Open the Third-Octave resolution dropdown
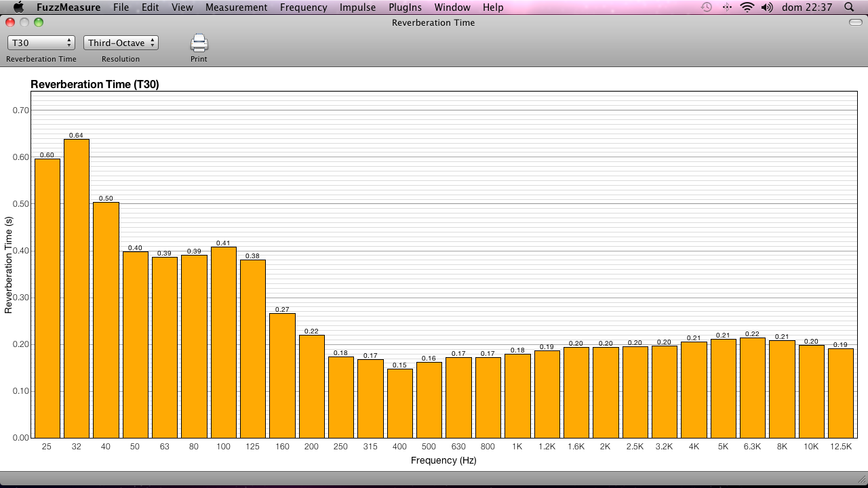The width and height of the screenshot is (868, 488). point(121,43)
